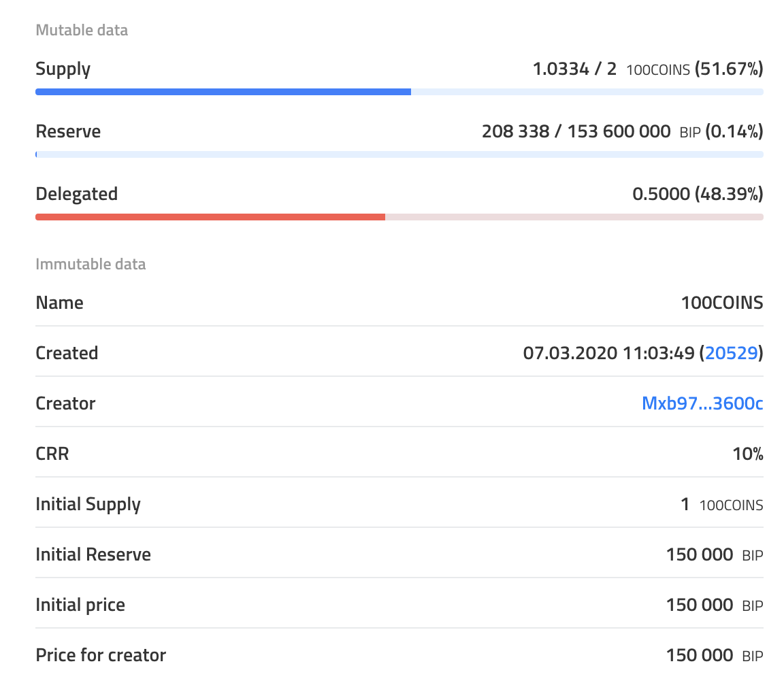Image resolution: width=784 pixels, height=683 pixels.
Task: Click the Mutable data heading
Action: tap(82, 30)
